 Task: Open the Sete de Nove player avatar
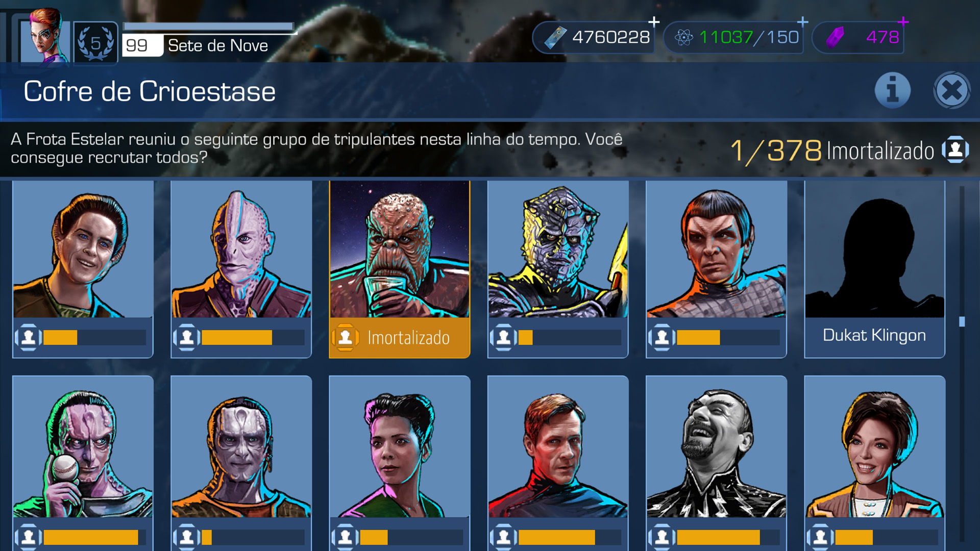pos(46,35)
